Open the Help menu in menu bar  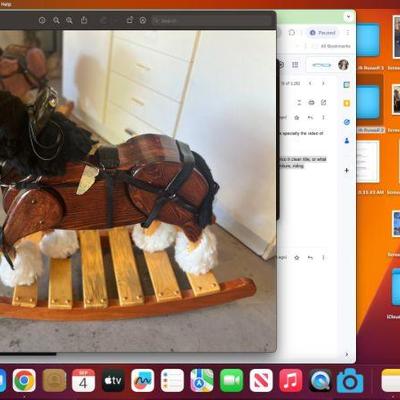(6, 4)
